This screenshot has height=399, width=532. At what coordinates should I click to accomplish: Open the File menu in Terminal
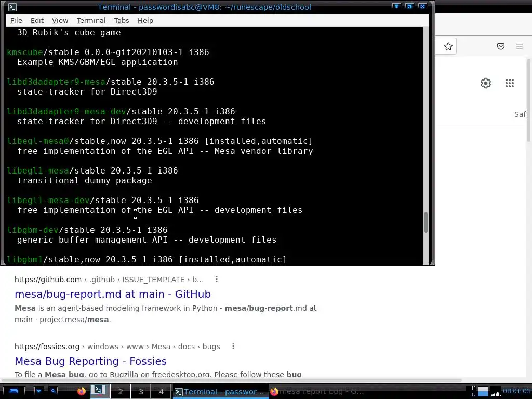pyautogui.click(x=16, y=20)
